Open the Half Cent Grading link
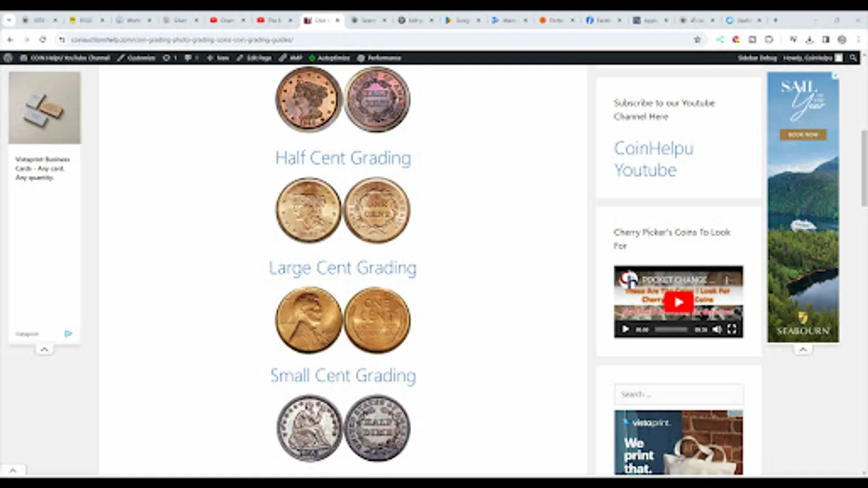Image resolution: width=868 pixels, height=488 pixels. click(x=343, y=158)
